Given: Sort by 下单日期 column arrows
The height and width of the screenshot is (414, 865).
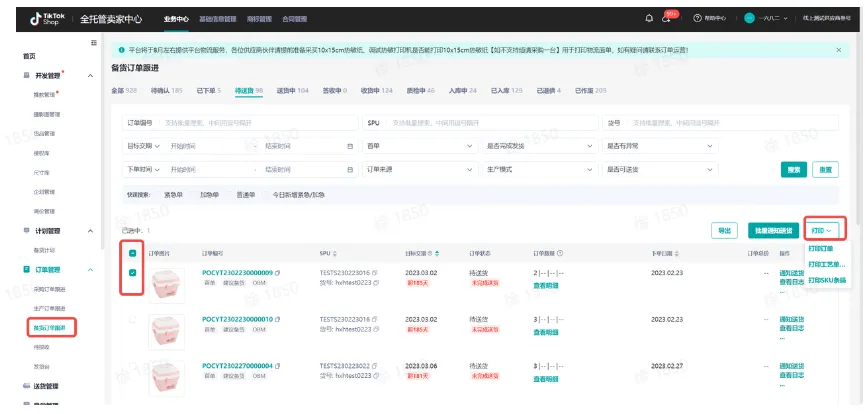Looking at the screenshot, I should (x=676, y=253).
